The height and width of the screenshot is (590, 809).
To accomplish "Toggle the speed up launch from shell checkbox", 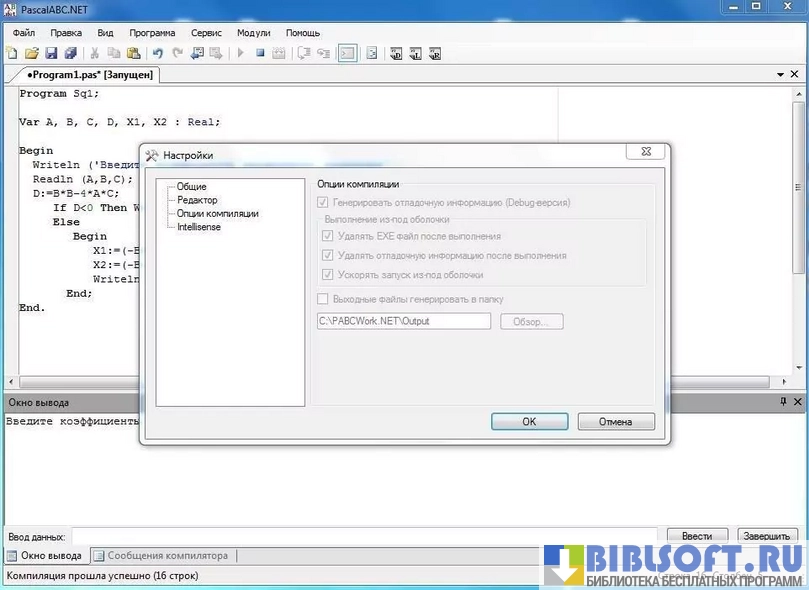I will [328, 275].
